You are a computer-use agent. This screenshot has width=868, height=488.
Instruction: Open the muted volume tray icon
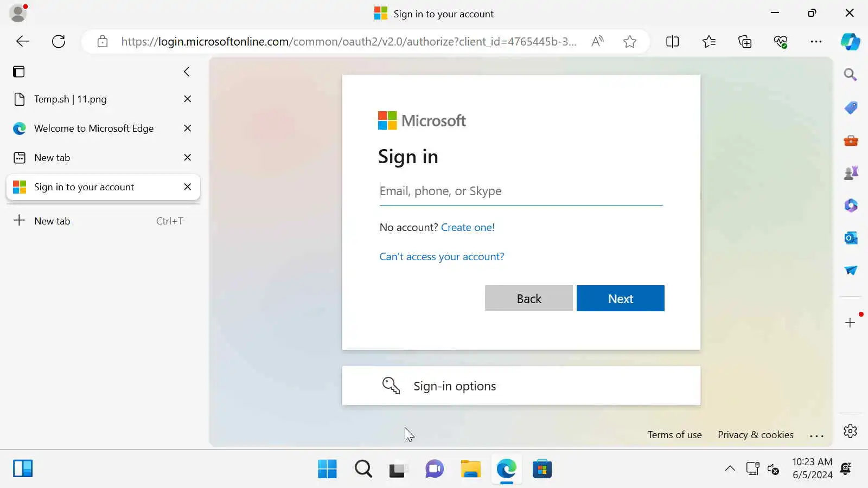773,469
